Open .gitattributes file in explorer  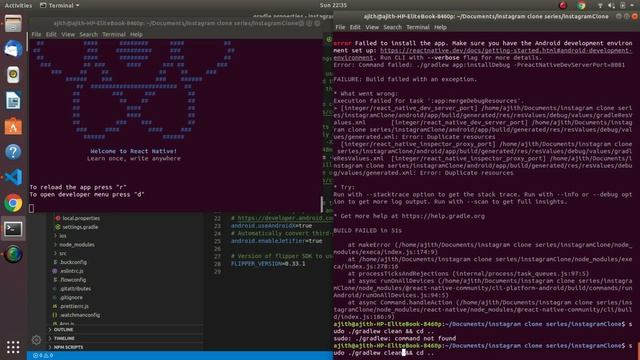pyautogui.click(x=75, y=289)
